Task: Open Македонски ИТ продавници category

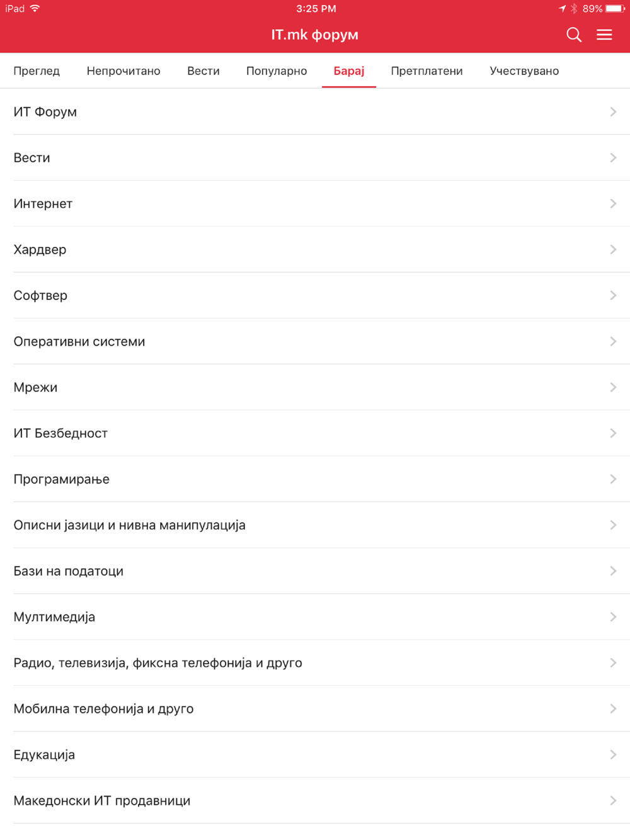Action: [x=315, y=800]
